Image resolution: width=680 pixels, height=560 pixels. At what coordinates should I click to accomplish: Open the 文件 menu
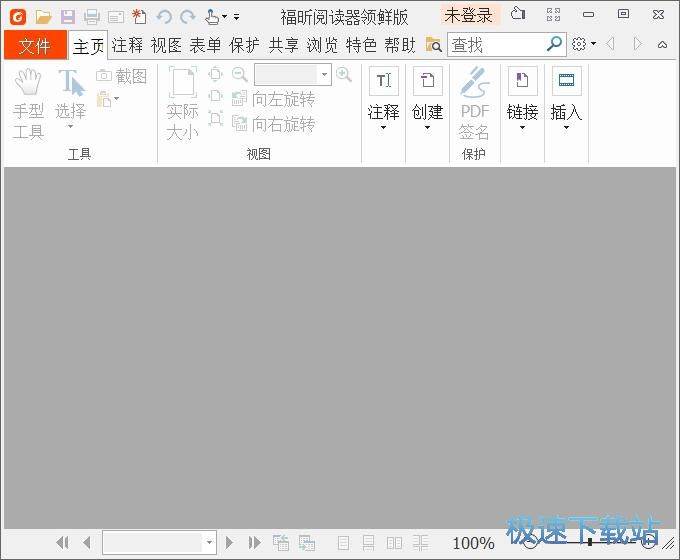(36, 45)
